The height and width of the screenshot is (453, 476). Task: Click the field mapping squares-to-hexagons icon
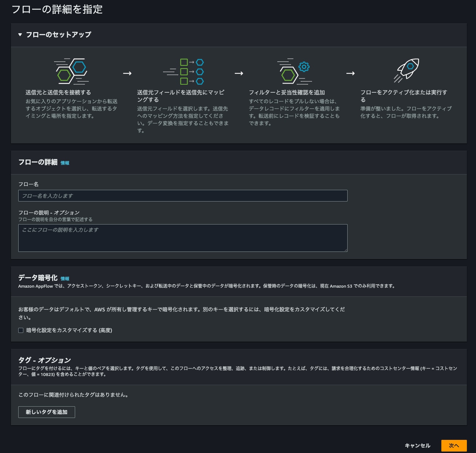(183, 72)
